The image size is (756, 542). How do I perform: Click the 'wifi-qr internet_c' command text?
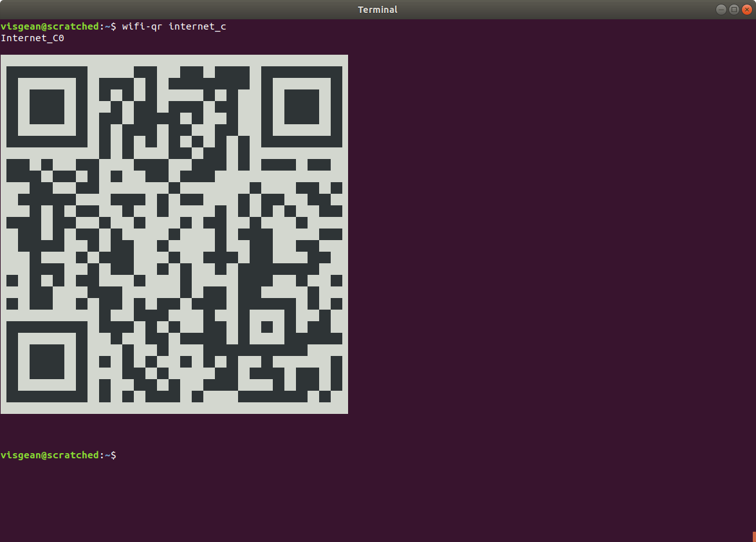(x=174, y=26)
